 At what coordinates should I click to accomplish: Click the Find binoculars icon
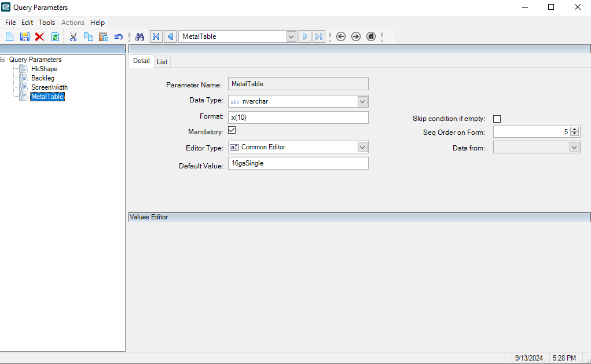(x=140, y=36)
